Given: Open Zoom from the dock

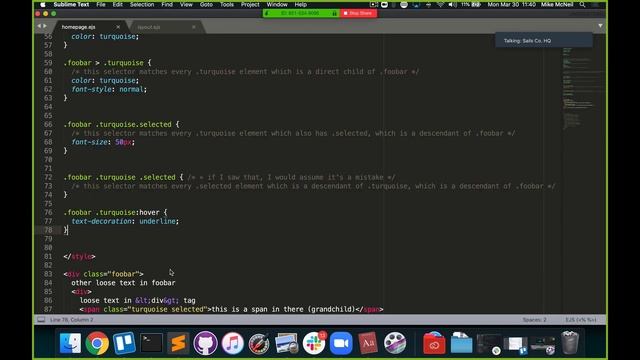Looking at the screenshot, I should click(341, 343).
